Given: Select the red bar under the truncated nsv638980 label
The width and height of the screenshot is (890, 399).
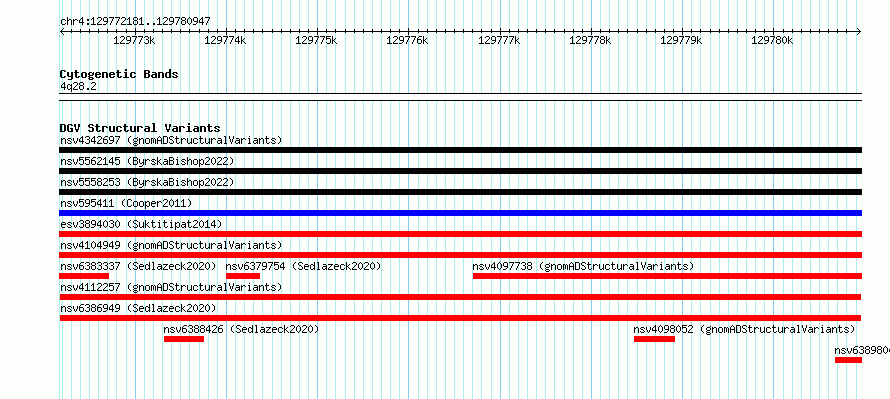Looking at the screenshot, I should pyautogui.click(x=849, y=360).
